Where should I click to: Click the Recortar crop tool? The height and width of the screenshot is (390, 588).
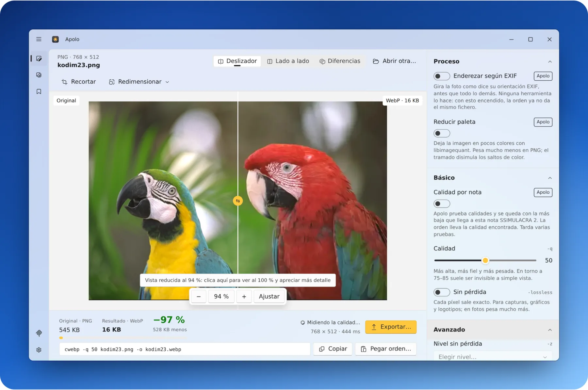coord(79,82)
